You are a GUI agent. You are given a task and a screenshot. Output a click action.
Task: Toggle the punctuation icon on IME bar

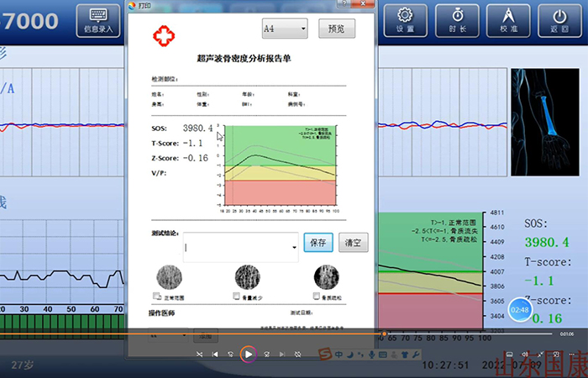[360, 354]
